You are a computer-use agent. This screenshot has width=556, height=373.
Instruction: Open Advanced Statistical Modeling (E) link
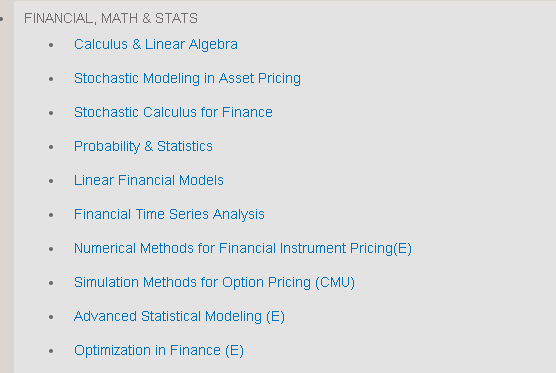coord(179,317)
